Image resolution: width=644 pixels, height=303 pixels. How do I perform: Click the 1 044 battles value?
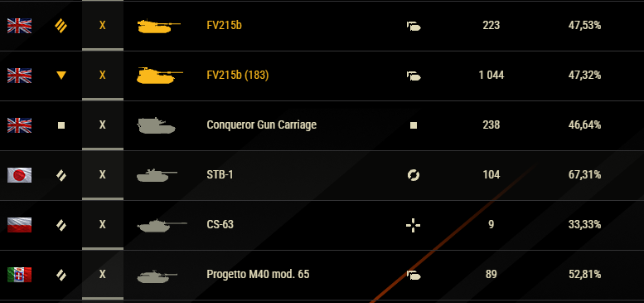click(491, 76)
